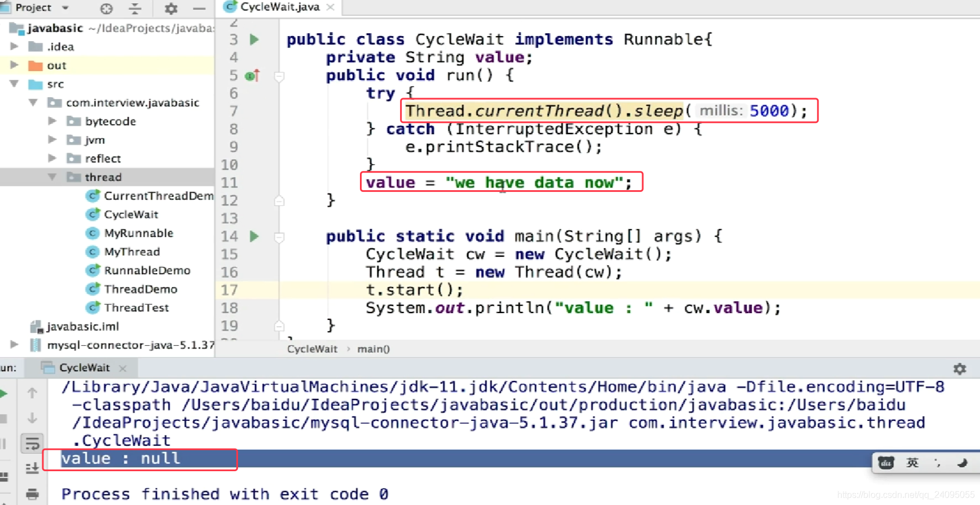Open the Project view dropdown

tap(65, 8)
